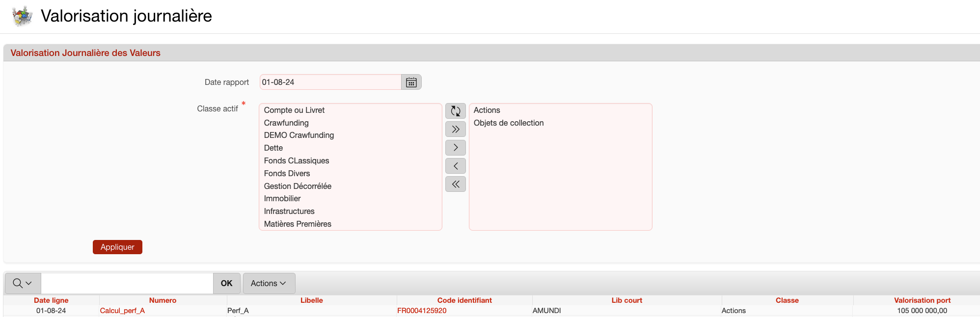Click the OK search button
This screenshot has width=980, height=317.
(226, 283)
